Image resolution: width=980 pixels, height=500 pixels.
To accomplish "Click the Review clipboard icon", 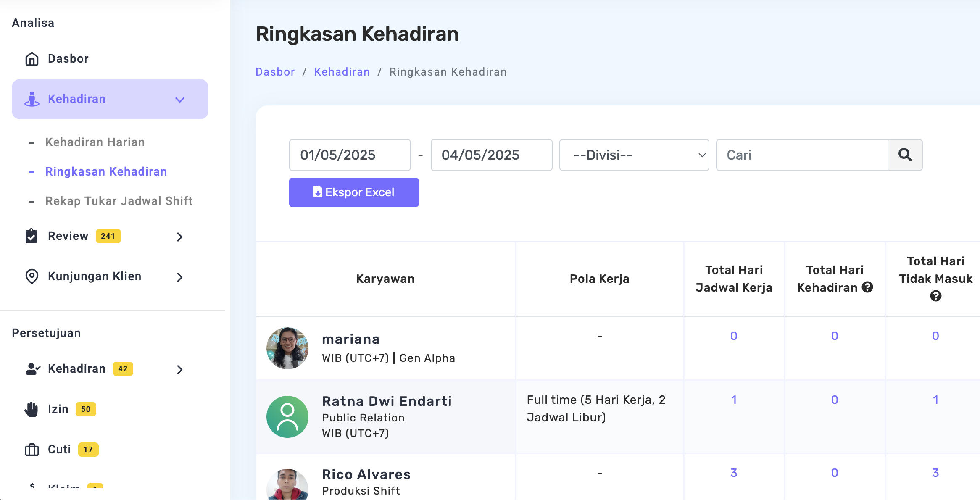I will [32, 236].
